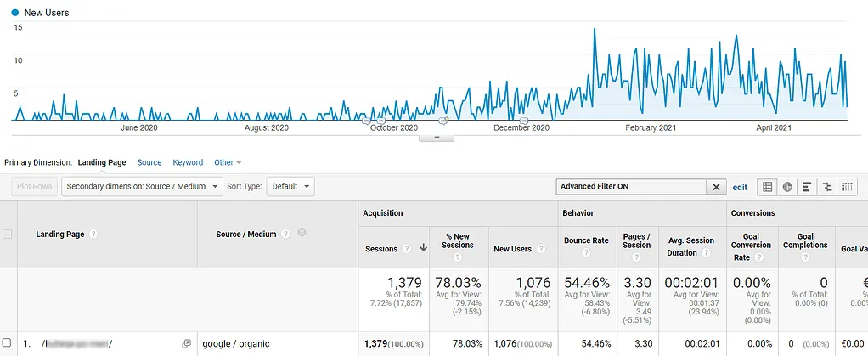Click the Advanced Filter ON search field
868x356 pixels.
(631, 187)
